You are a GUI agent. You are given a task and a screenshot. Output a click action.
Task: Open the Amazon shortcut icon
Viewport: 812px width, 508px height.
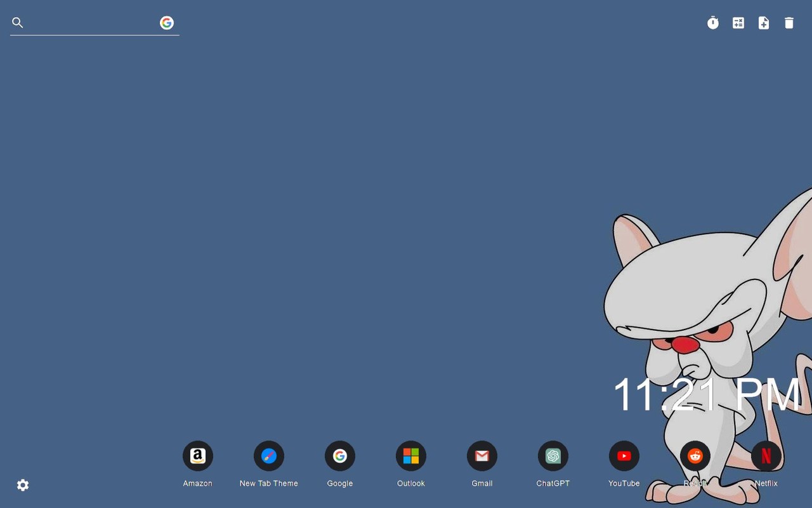[x=198, y=456]
